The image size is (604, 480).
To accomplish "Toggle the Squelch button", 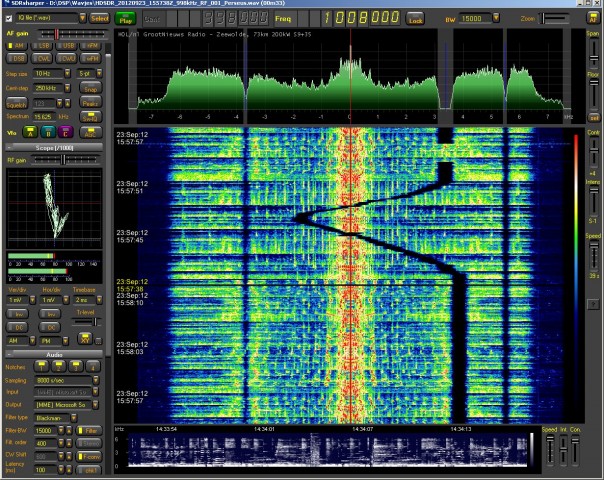I will pos(17,104).
